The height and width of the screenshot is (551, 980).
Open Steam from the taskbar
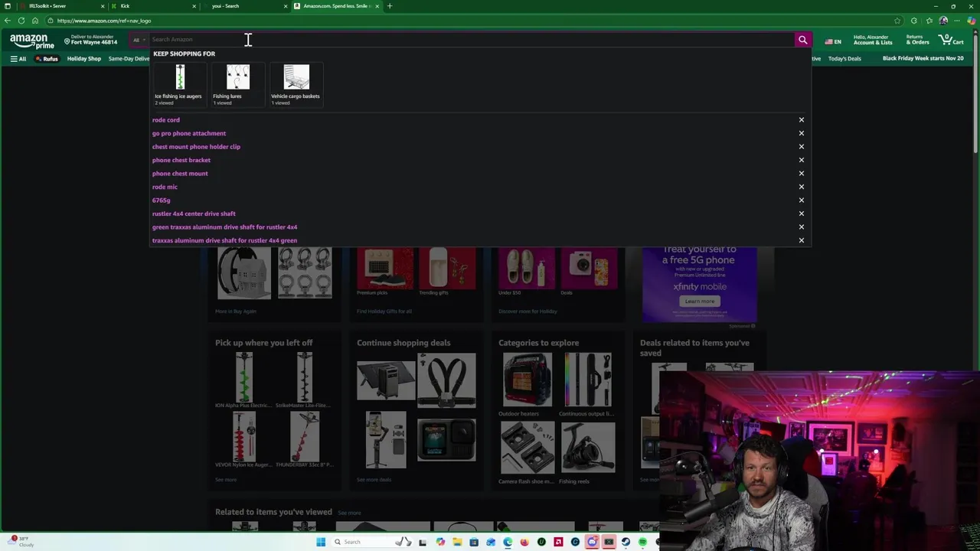[626, 542]
